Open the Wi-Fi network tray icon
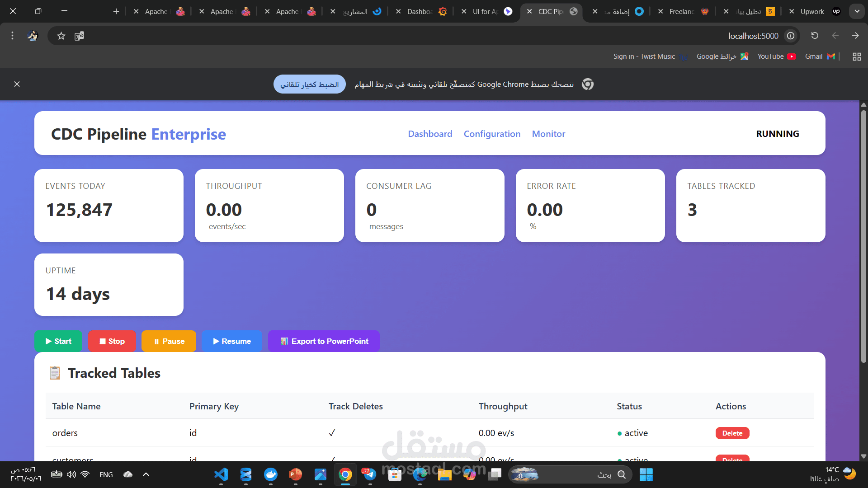The height and width of the screenshot is (488, 868). [x=85, y=474]
